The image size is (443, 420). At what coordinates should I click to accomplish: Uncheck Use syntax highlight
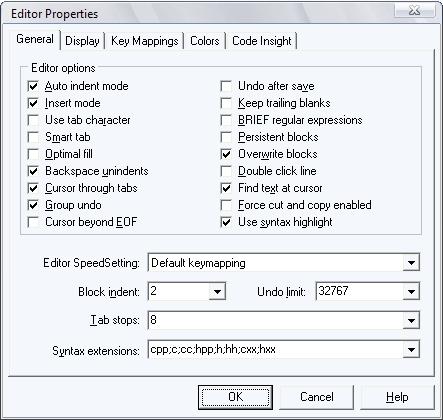(x=226, y=222)
